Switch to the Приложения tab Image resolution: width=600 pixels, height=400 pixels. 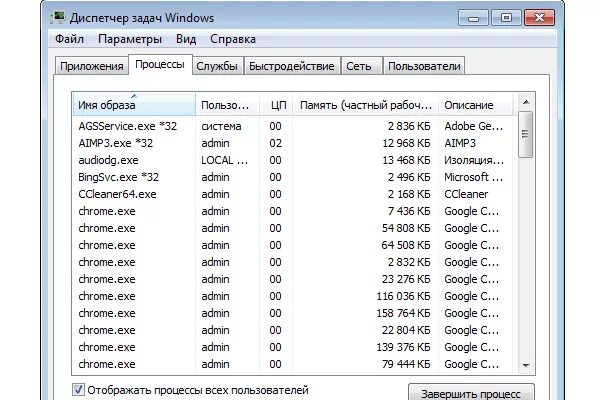pyautogui.click(x=91, y=66)
